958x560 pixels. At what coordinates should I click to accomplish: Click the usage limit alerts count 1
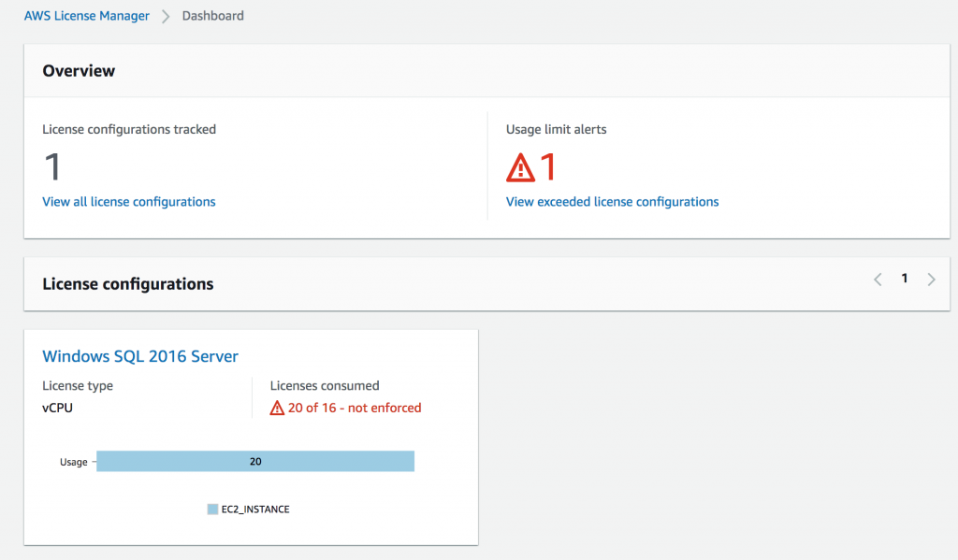pos(548,166)
